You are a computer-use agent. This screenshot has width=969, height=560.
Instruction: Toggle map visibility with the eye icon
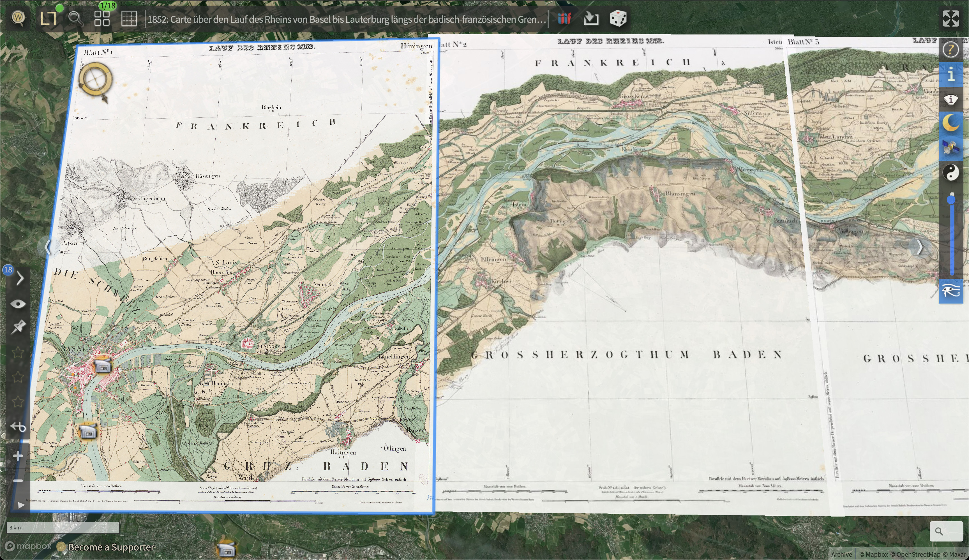[x=18, y=304]
